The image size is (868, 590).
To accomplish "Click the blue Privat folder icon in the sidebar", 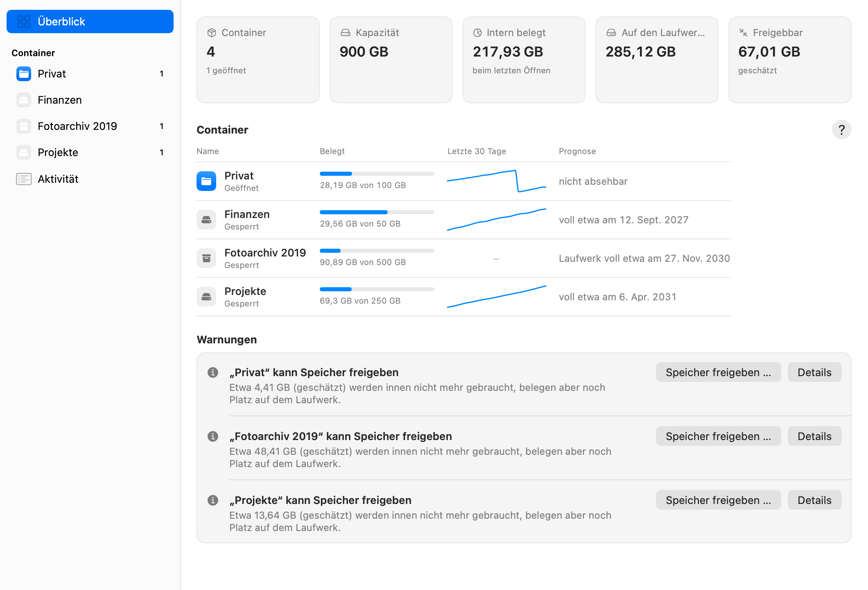I will 24,74.
